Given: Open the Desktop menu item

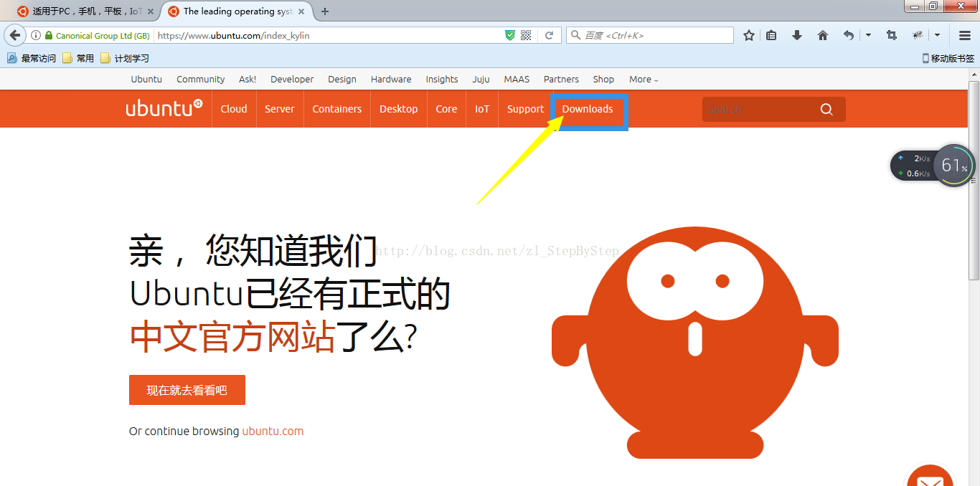Looking at the screenshot, I should (x=399, y=109).
